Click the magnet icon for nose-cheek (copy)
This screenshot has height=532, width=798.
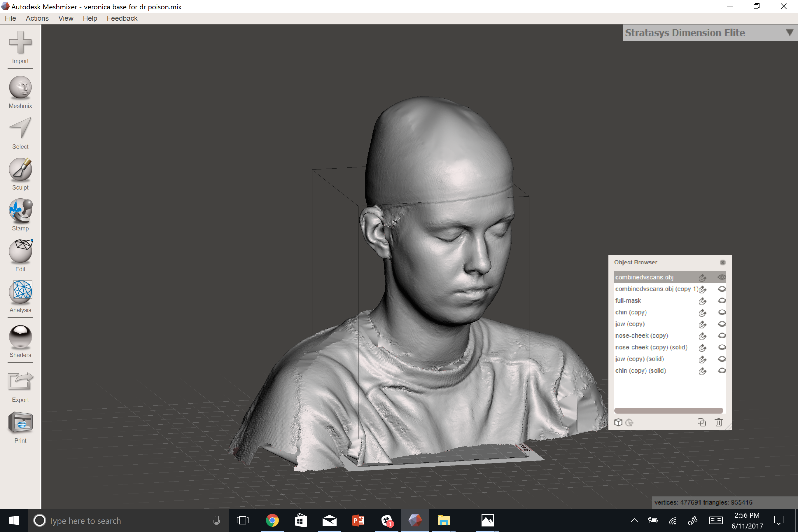tap(702, 336)
